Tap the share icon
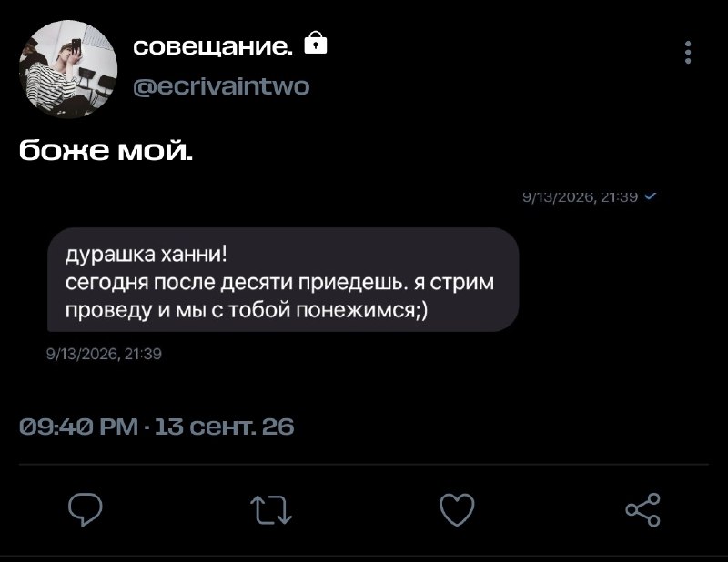Viewport: 728px width, 562px height. (x=643, y=509)
